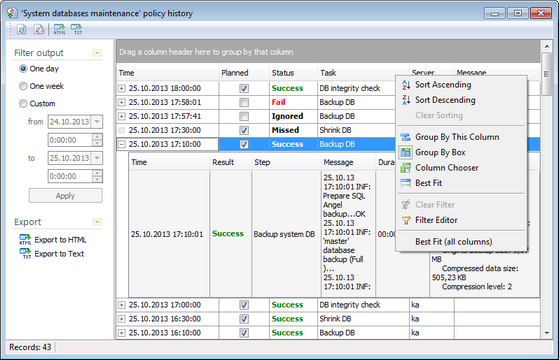Click the Best Fit menu icon
The image size is (559, 360).
406,183
